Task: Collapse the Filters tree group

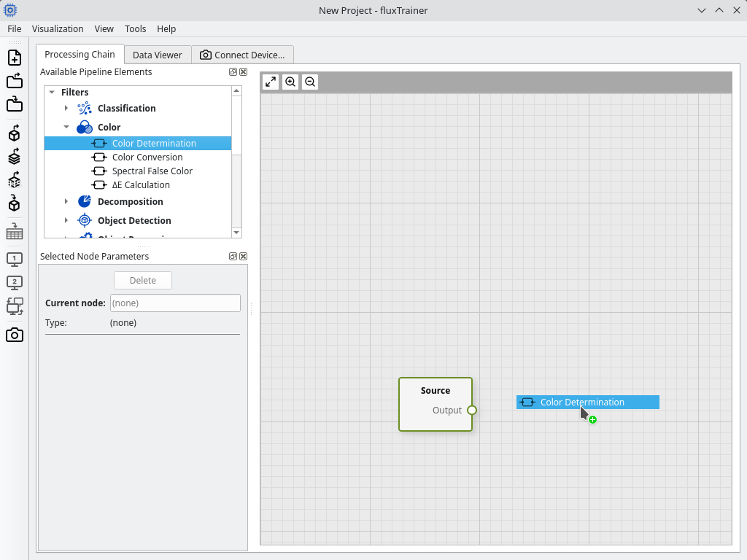Action: [52, 92]
